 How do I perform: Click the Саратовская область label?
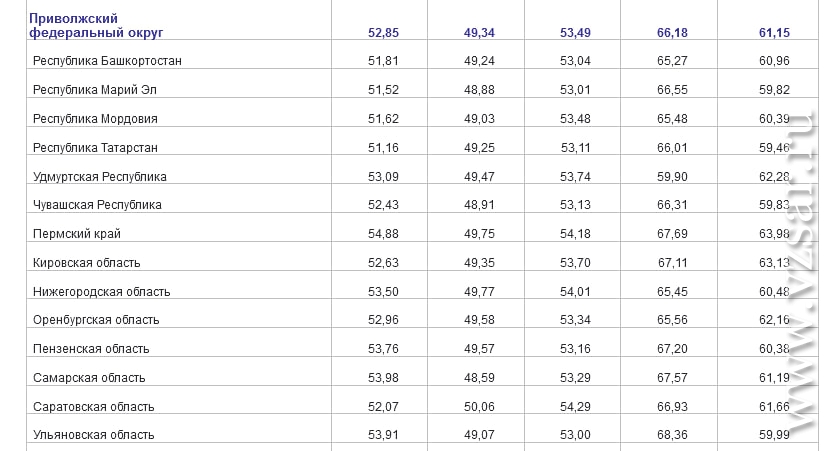94,407
